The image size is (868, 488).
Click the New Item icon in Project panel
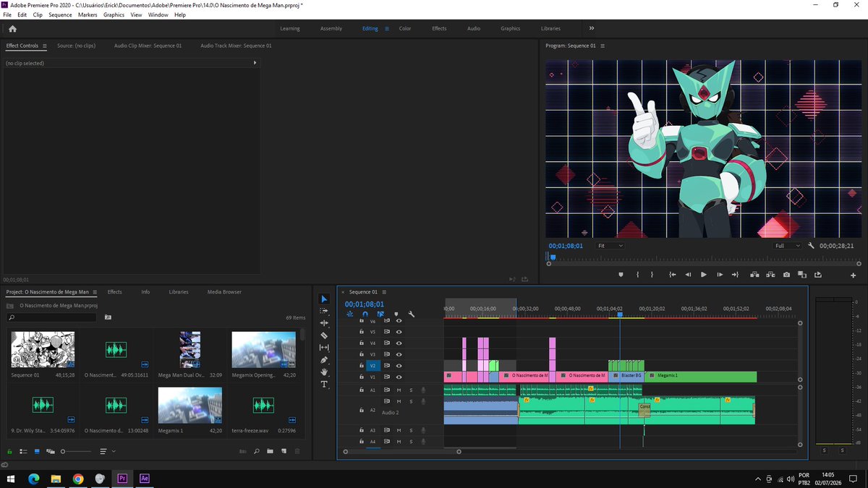283,451
